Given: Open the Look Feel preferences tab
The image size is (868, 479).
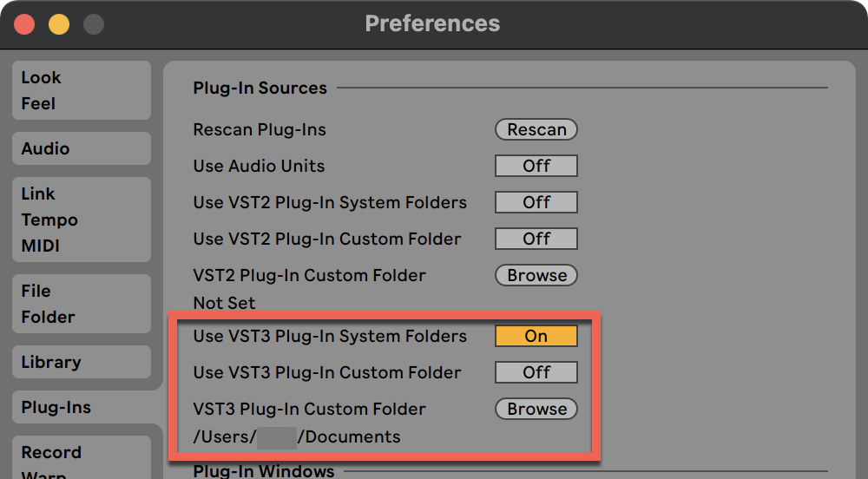Looking at the screenshot, I should coord(82,90).
